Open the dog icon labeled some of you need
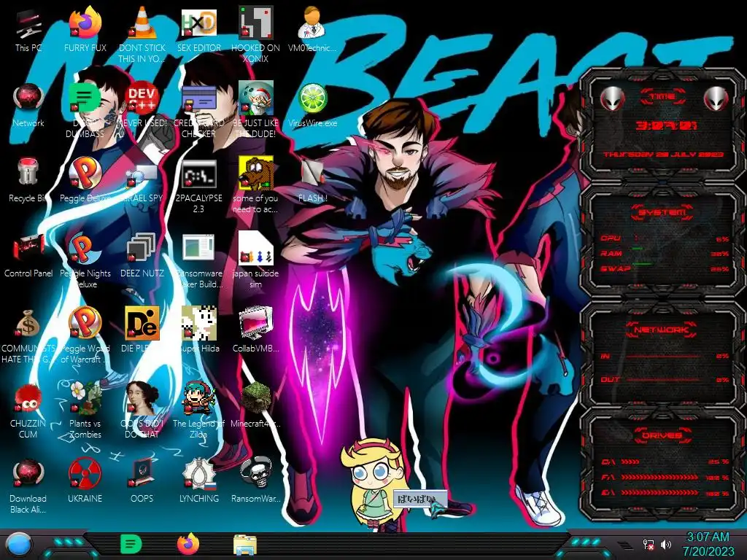Image resolution: width=747 pixels, height=560 pixels. point(255,172)
